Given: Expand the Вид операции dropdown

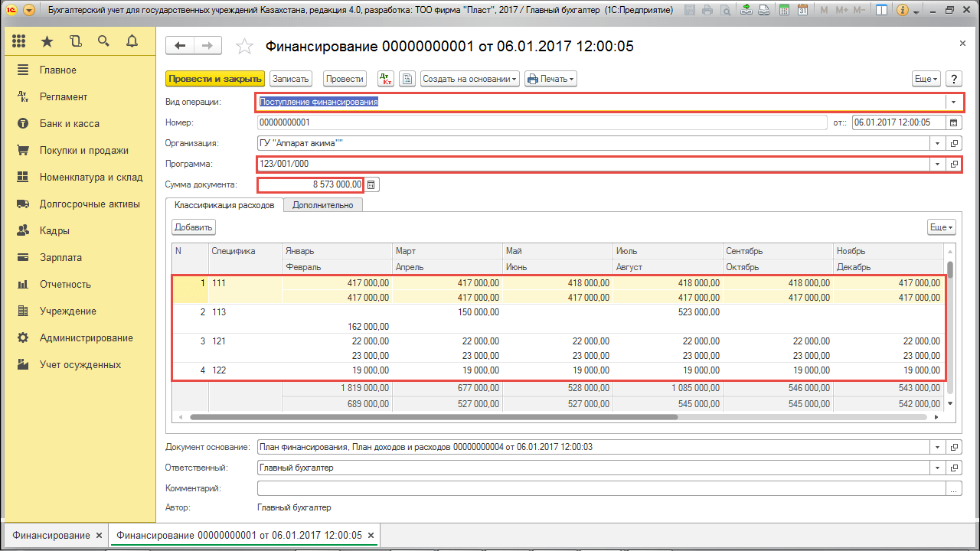Looking at the screenshot, I should point(953,102).
